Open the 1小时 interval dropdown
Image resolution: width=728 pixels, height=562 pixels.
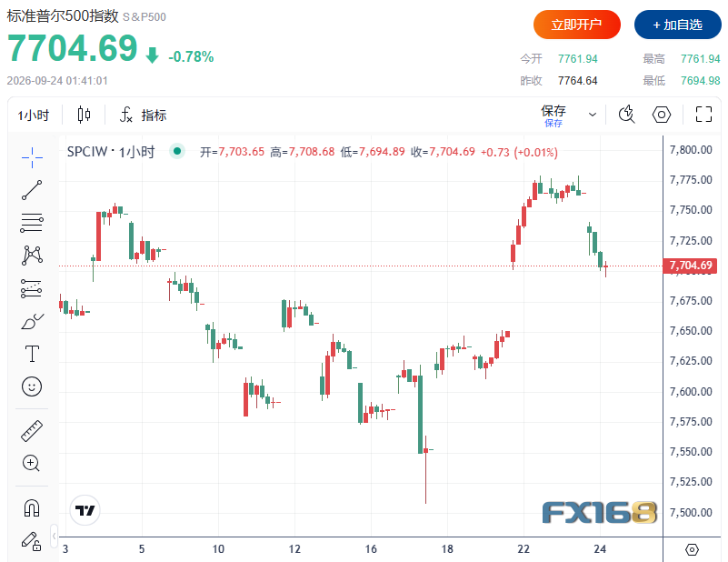point(34,115)
